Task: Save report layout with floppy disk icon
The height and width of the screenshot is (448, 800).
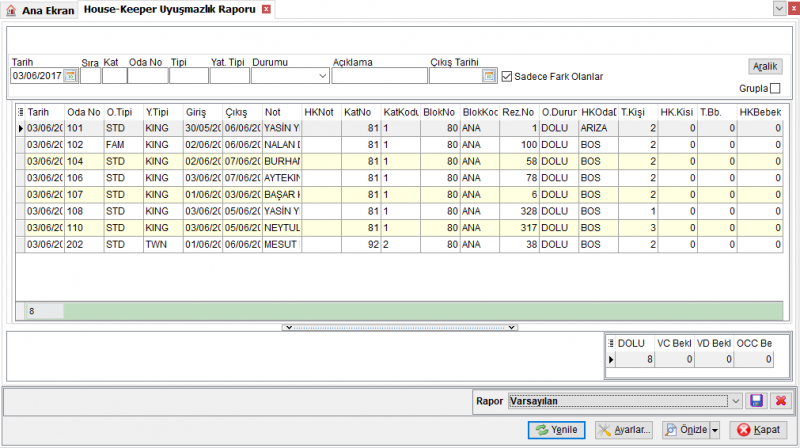Action: coord(756,401)
